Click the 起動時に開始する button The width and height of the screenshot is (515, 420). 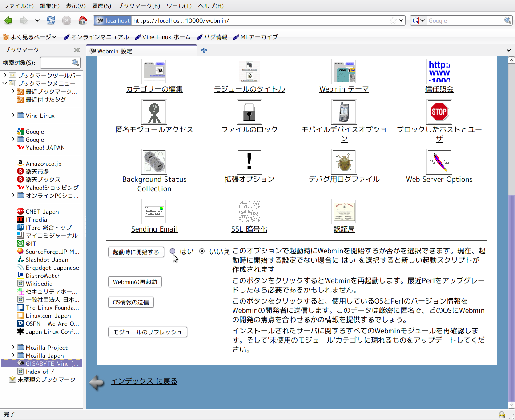(136, 252)
